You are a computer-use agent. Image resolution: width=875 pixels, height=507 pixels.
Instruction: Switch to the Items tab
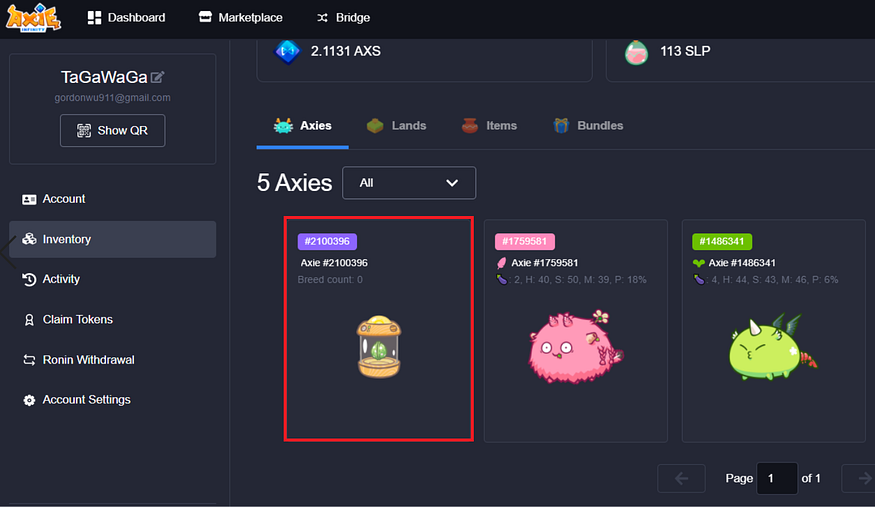[x=489, y=126]
